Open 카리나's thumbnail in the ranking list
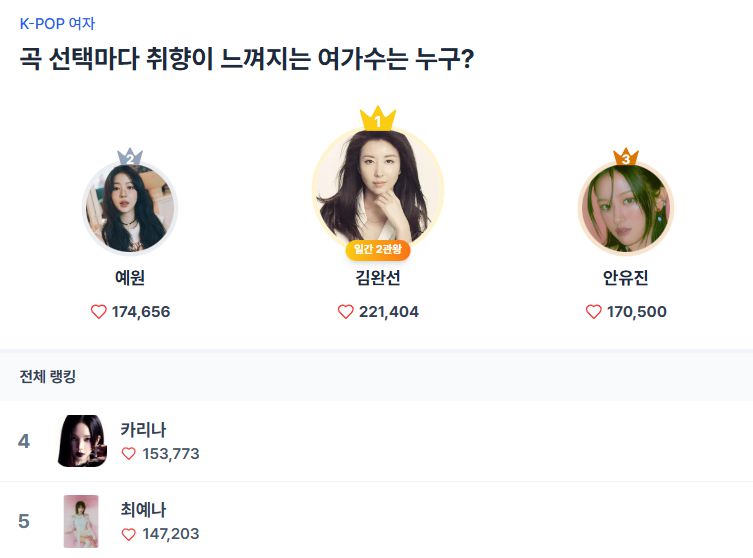Image resolution: width=753 pixels, height=558 pixels. click(82, 441)
